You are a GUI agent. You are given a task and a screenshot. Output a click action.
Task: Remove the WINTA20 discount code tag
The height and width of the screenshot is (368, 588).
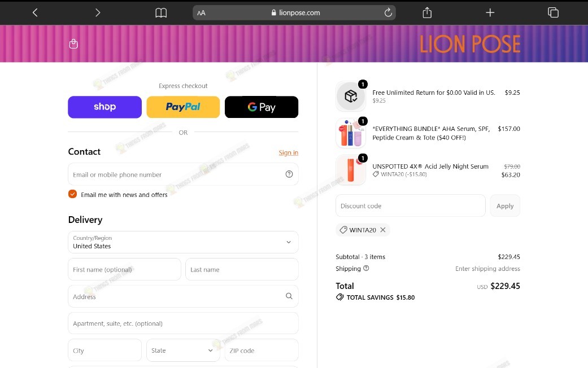383,230
